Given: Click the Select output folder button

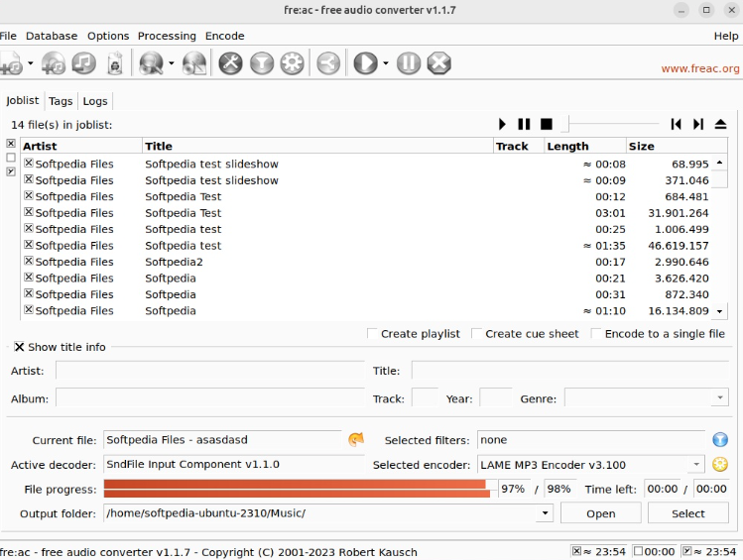Looking at the screenshot, I should click(x=688, y=513).
